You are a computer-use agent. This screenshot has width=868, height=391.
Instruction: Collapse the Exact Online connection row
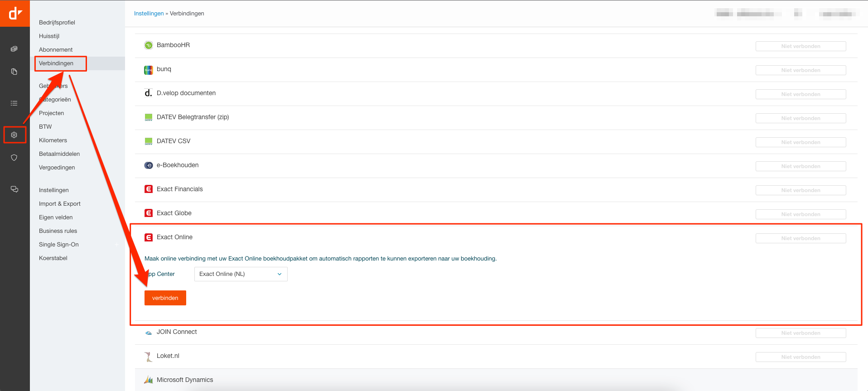496,237
